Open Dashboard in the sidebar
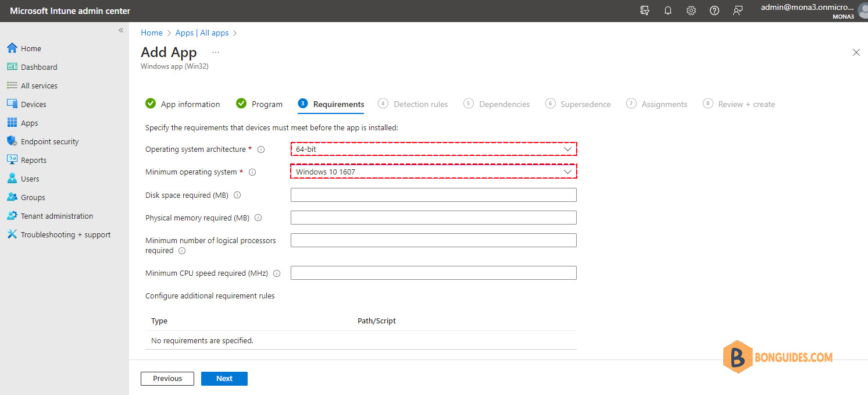This screenshot has width=868, height=395. click(39, 67)
